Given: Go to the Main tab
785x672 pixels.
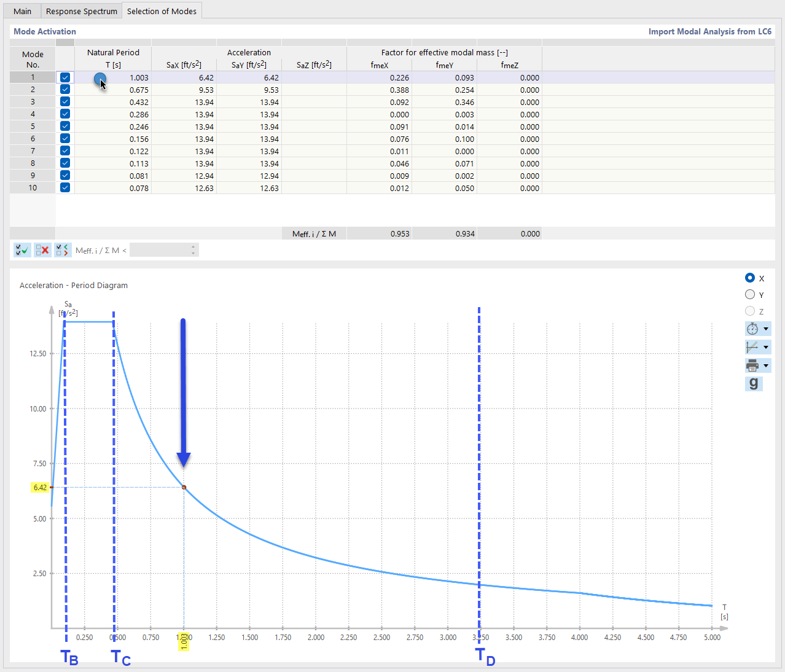Looking at the screenshot, I should click(22, 10).
